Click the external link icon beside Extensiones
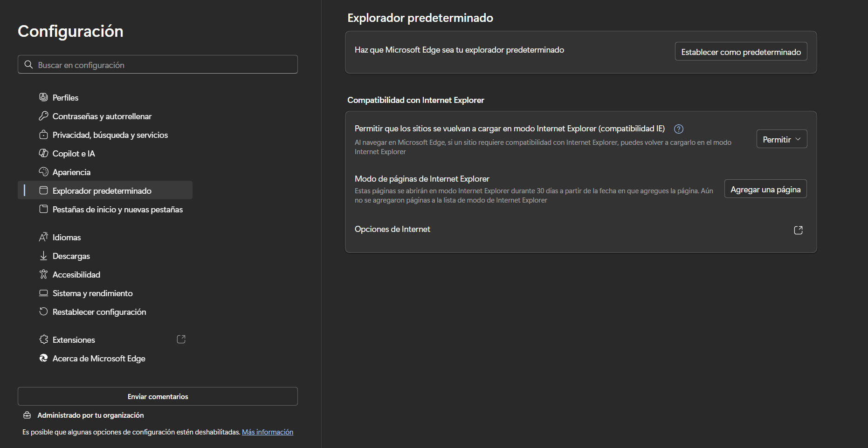The height and width of the screenshot is (448, 868). click(181, 339)
